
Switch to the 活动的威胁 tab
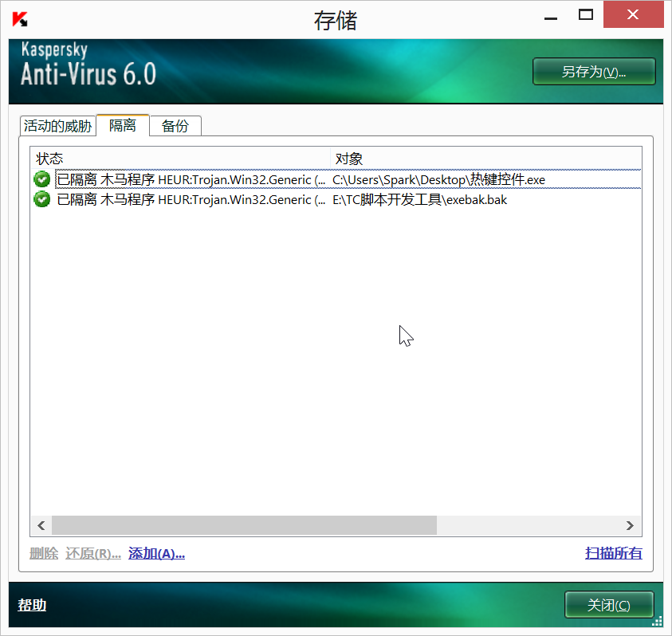pos(58,126)
